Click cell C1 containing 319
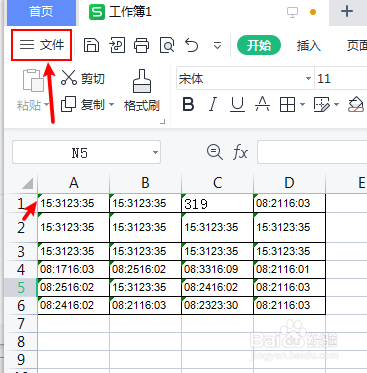Image resolution: width=367 pixels, height=373 pixels. (217, 203)
